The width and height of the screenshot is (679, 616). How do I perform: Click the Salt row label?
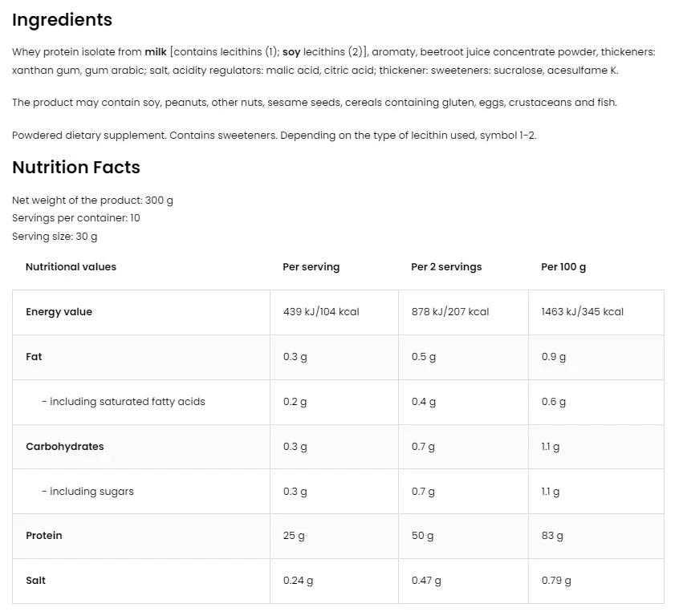coord(35,581)
